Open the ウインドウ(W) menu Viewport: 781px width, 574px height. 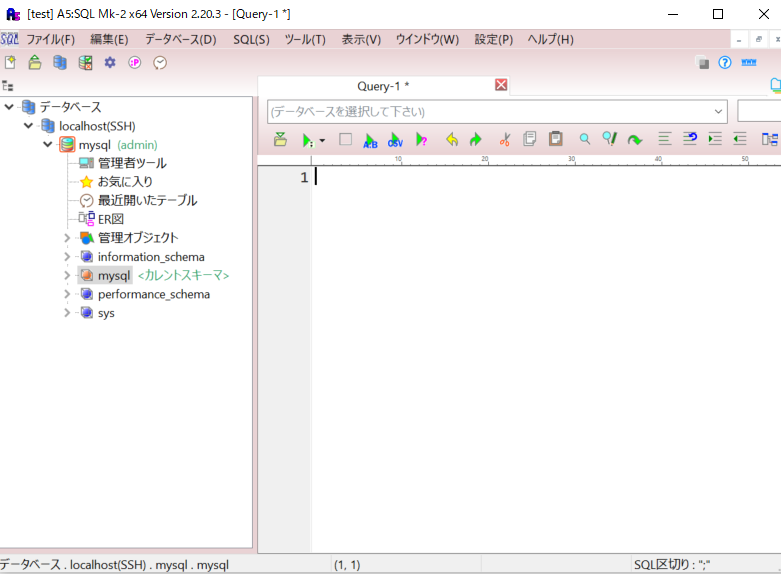[427, 39]
